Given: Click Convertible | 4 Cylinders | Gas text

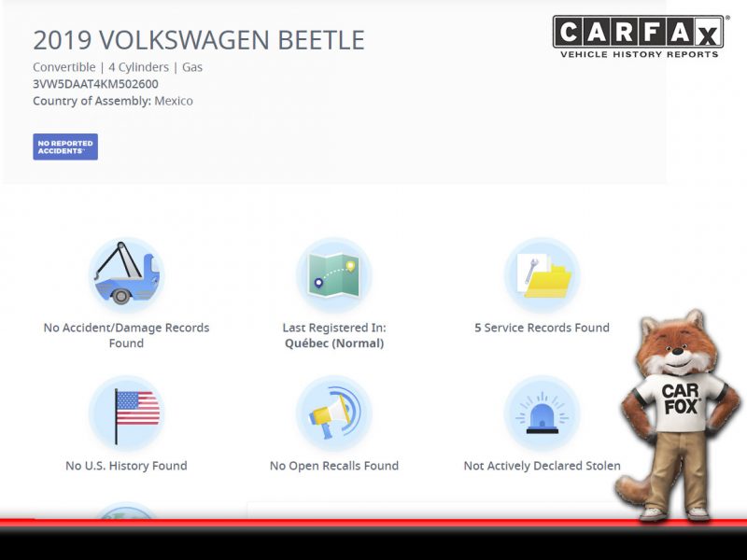Looking at the screenshot, I should (118, 67).
